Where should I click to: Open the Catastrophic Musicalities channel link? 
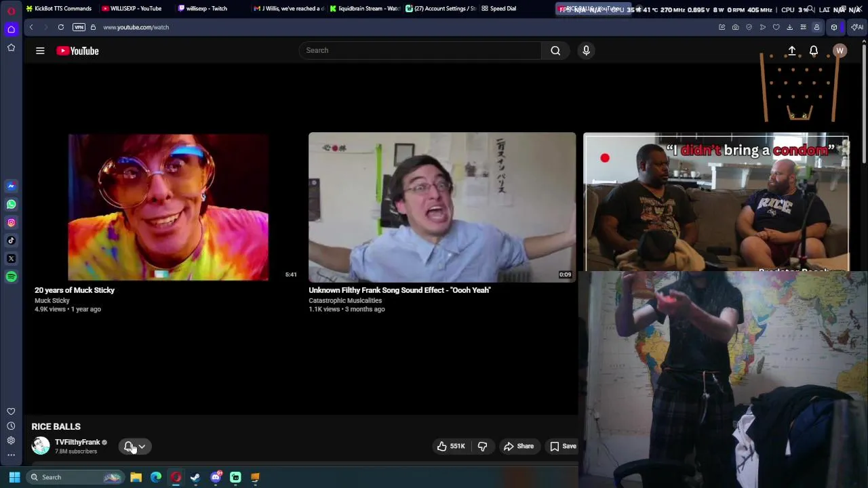(x=345, y=300)
